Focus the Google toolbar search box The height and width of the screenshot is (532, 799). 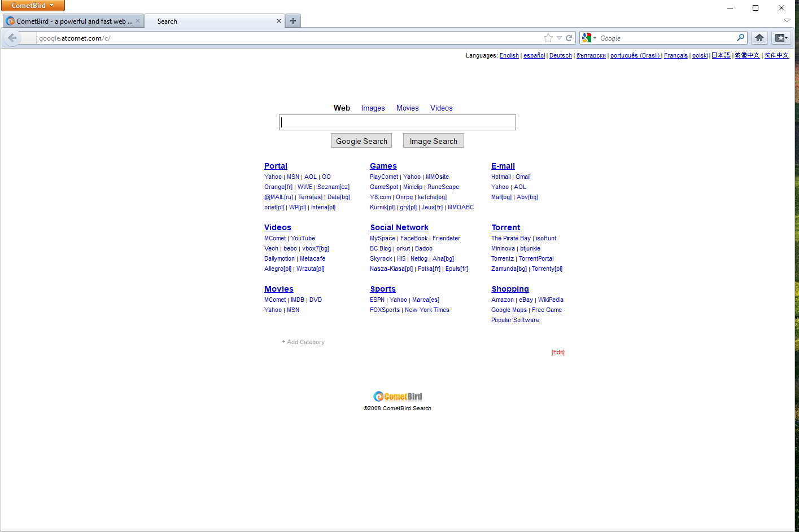[666, 38]
